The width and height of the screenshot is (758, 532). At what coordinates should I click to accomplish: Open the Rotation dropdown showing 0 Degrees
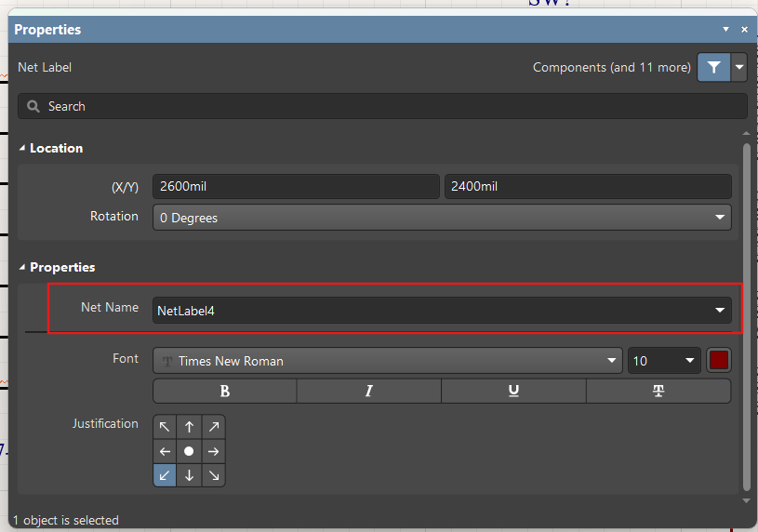442,218
